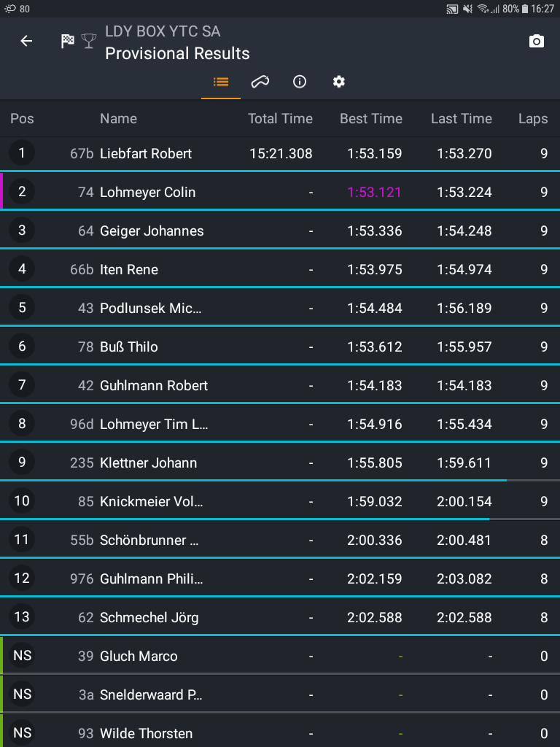Open the settings gear tab
Screen dimensions: 560x747
point(339,82)
